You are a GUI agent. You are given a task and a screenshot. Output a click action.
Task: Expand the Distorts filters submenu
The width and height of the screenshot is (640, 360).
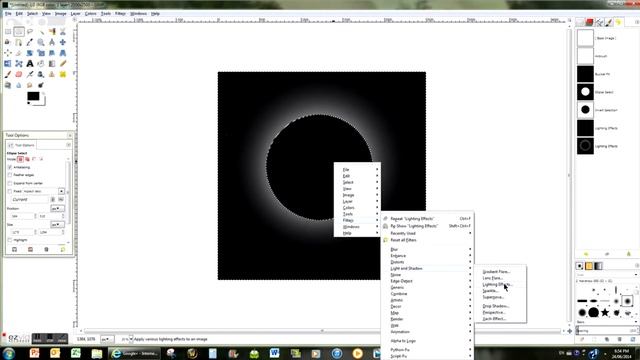click(x=427, y=262)
